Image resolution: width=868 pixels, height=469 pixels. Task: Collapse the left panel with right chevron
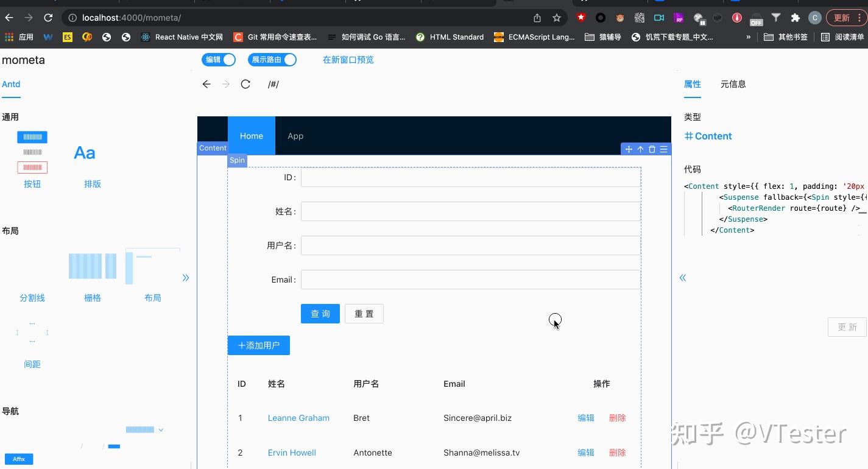(186, 277)
